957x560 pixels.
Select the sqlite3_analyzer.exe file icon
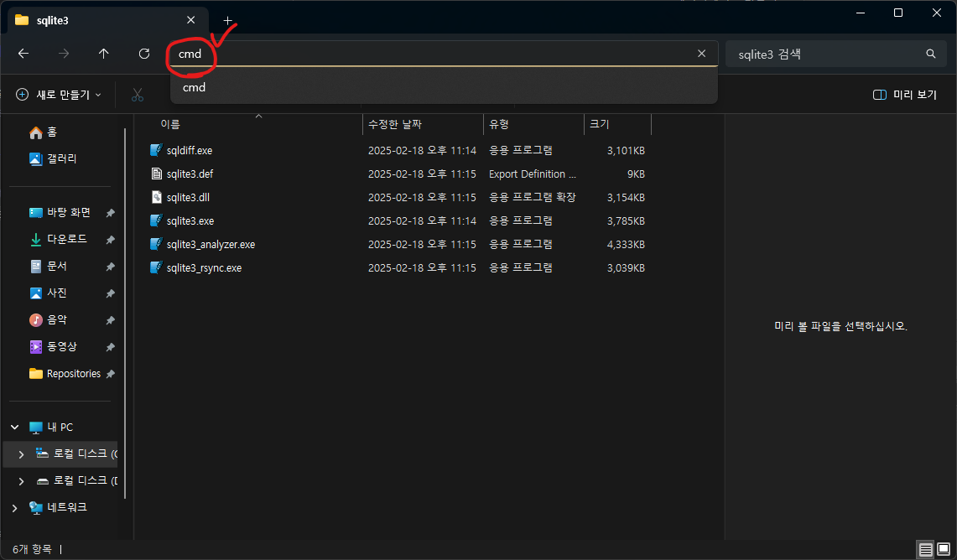click(x=156, y=244)
